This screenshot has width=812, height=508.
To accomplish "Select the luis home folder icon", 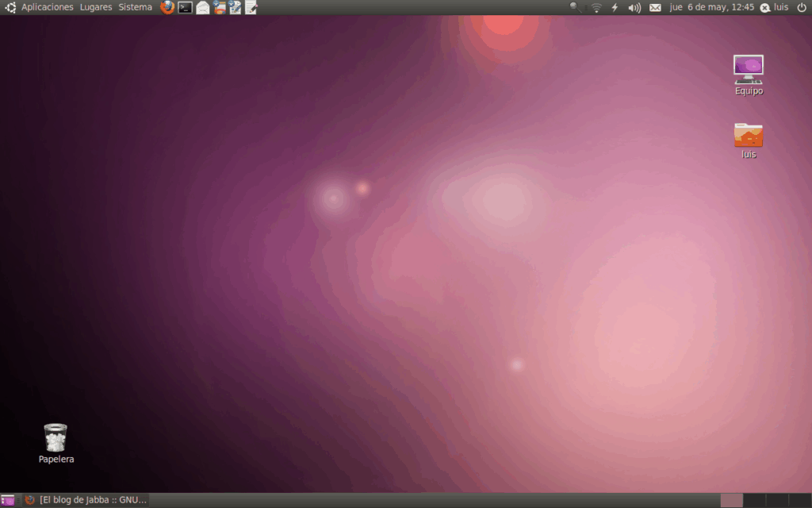I will (x=748, y=139).
